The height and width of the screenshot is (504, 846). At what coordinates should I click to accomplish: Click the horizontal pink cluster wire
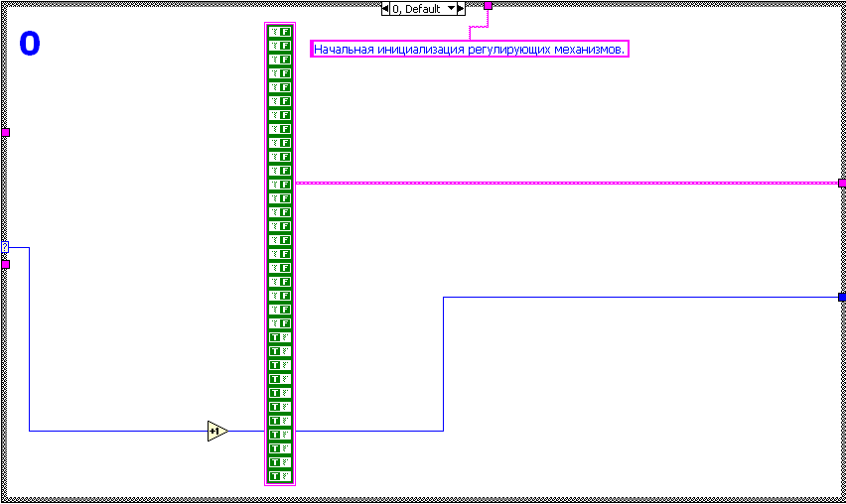point(566,183)
